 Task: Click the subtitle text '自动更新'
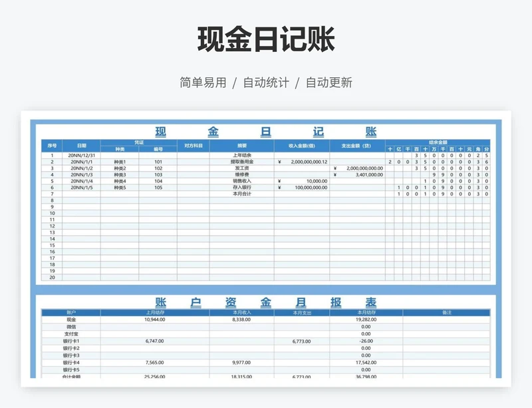pos(329,83)
